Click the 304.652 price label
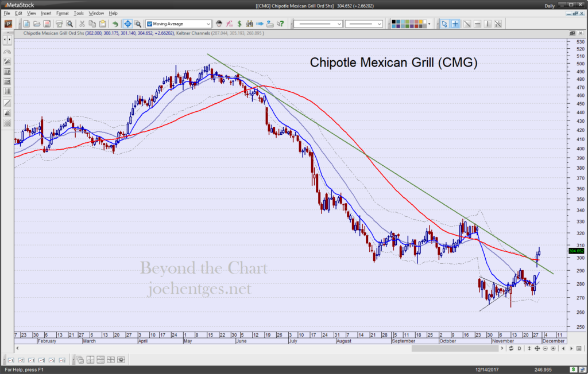Viewport: 588px width, 374px height. click(577, 251)
